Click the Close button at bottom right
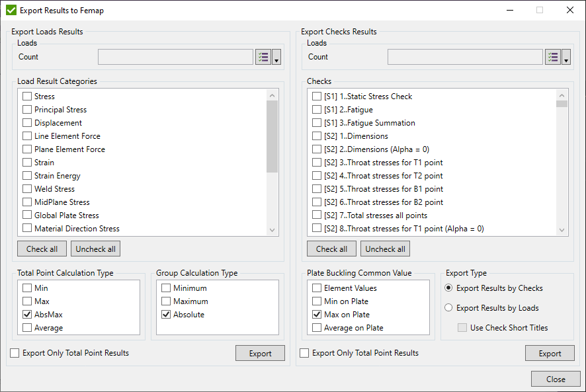This screenshot has width=586, height=392. (x=556, y=379)
